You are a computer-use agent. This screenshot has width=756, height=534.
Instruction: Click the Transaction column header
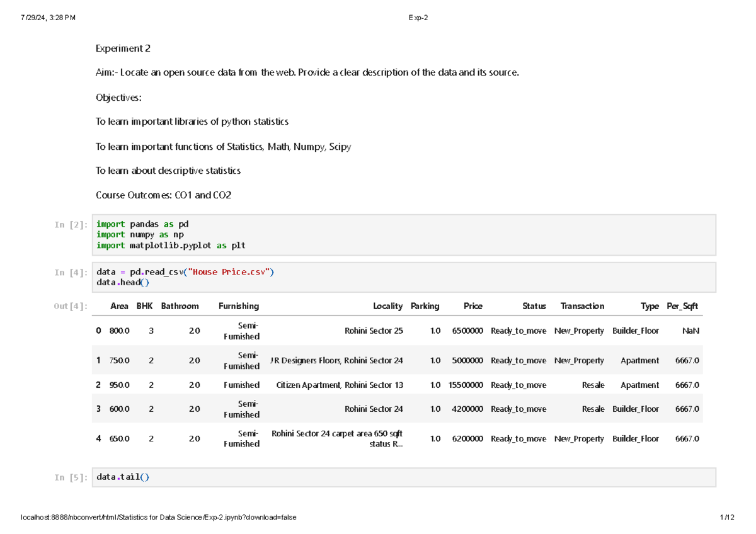(582, 306)
